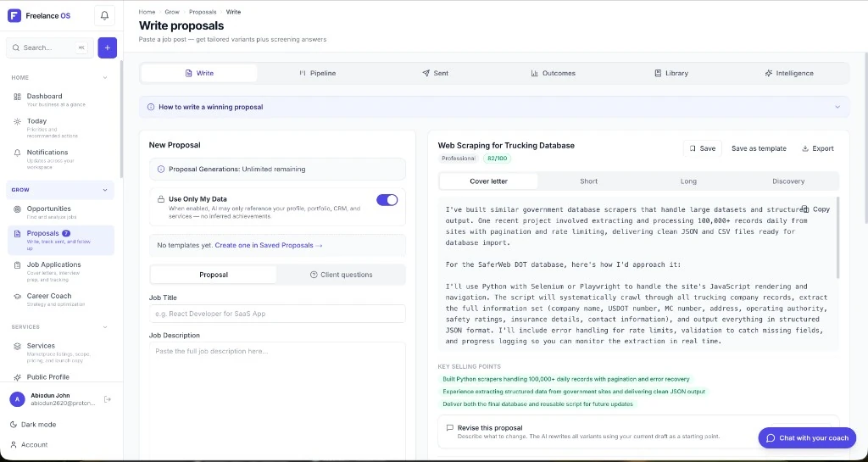Copy the cover letter text
This screenshot has width=868, height=462.
pyautogui.click(x=816, y=209)
